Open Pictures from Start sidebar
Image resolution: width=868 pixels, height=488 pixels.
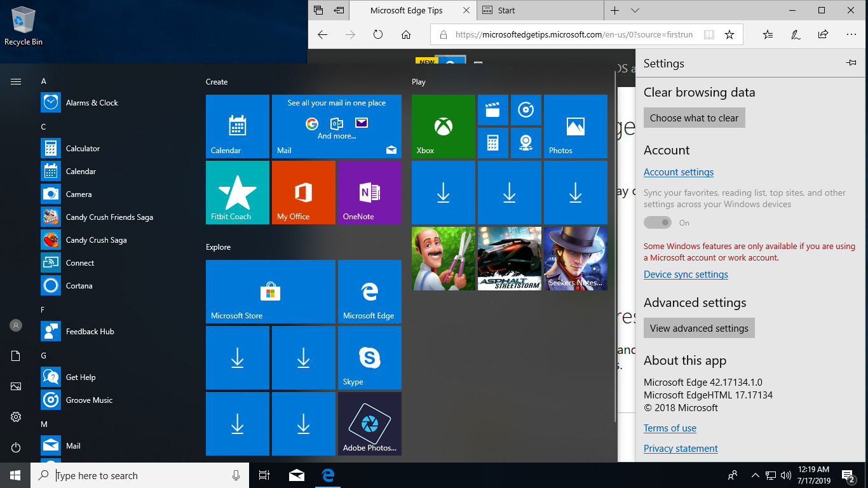point(16,386)
